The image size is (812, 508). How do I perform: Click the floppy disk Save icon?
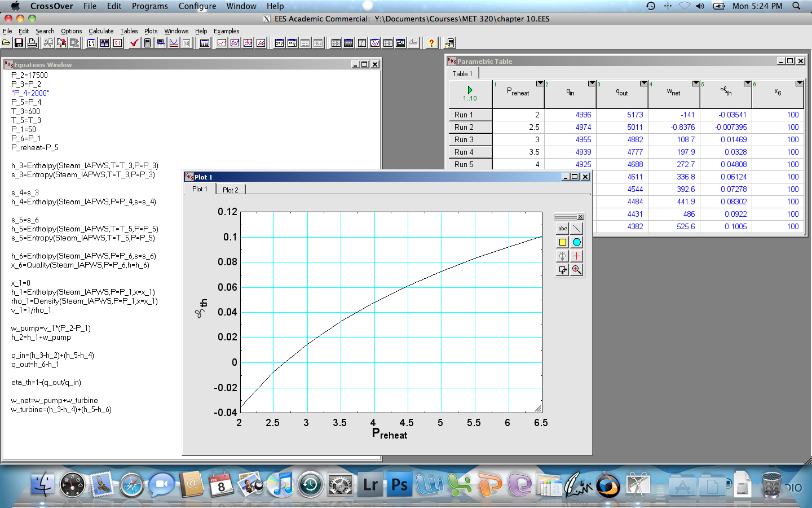point(19,43)
